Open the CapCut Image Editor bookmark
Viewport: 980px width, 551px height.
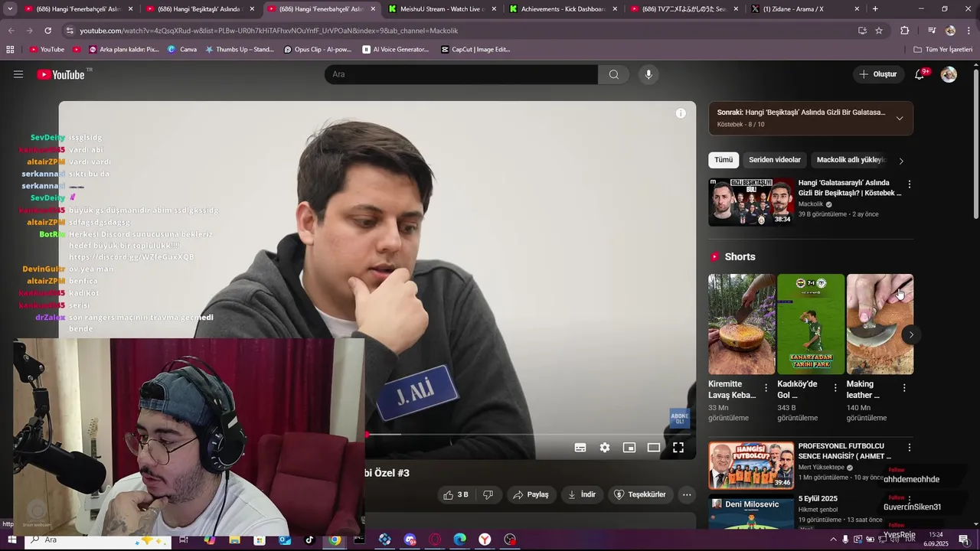[x=475, y=49]
